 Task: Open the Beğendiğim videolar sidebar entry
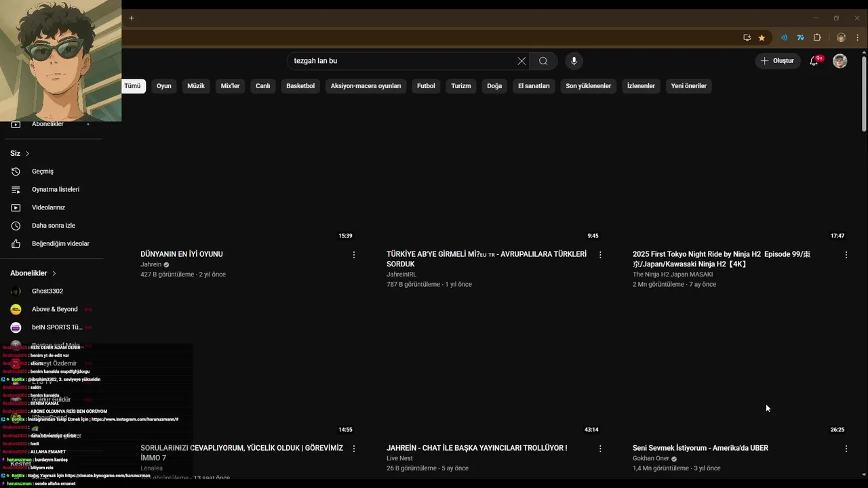click(52, 244)
